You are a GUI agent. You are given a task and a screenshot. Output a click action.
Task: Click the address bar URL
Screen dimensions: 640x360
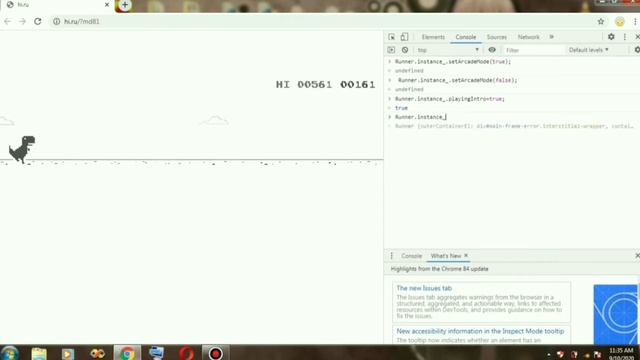point(82,21)
